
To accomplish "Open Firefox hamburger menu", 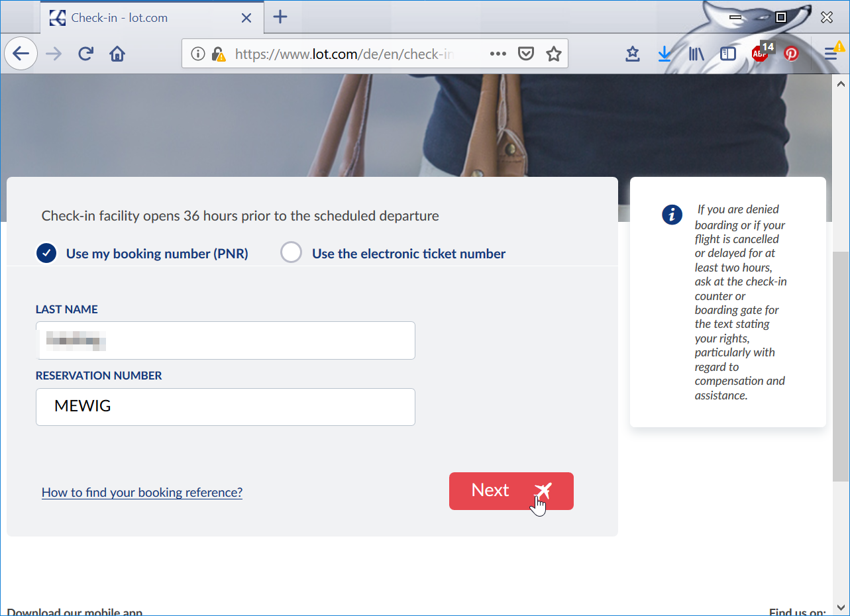I will coord(831,54).
